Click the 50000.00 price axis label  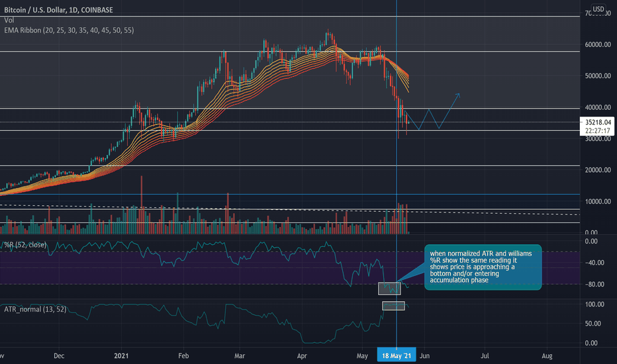(598, 75)
